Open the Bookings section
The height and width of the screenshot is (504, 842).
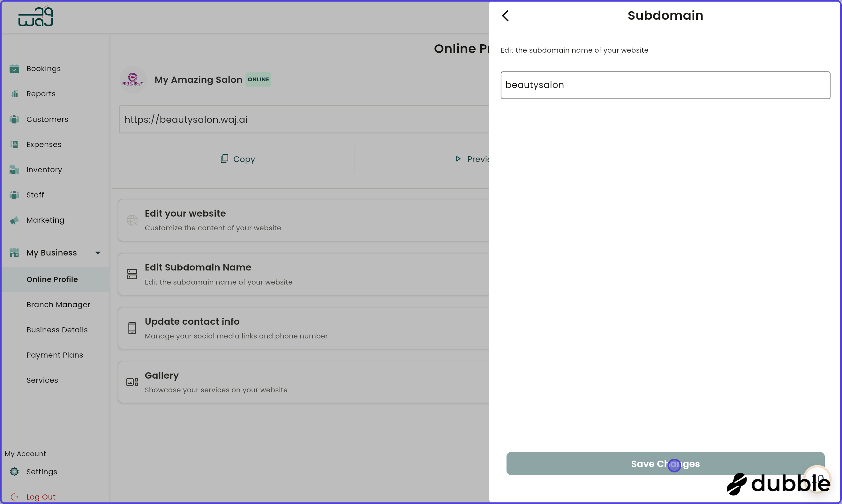43,68
